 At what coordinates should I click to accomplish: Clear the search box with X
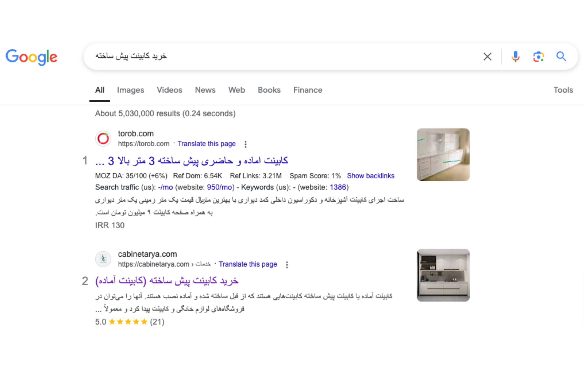pos(487,57)
